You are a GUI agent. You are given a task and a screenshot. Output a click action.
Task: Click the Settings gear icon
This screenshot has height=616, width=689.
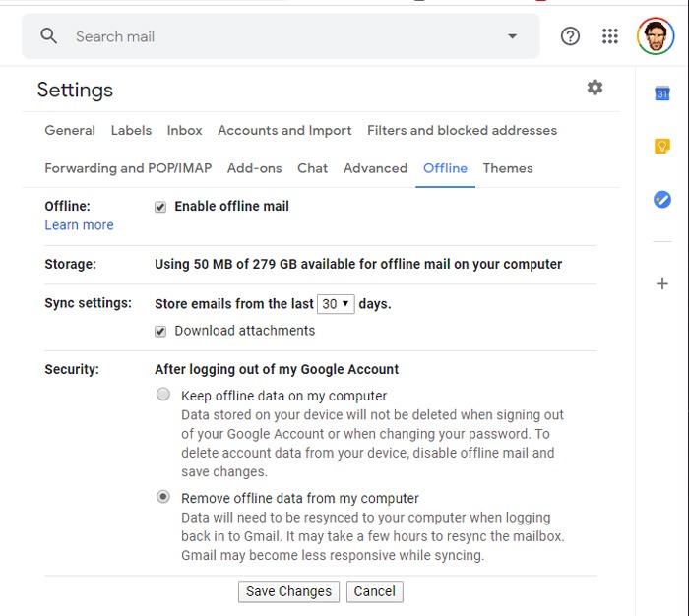595,88
